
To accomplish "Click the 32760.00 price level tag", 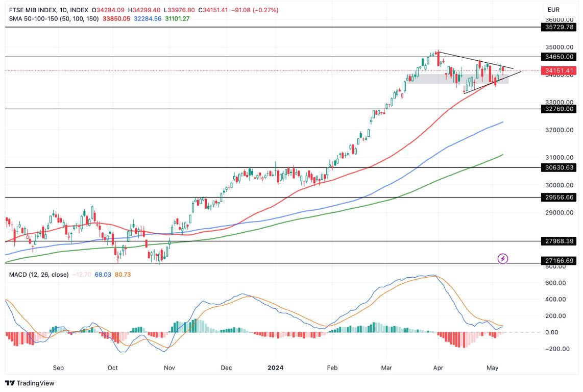I will 559,109.
